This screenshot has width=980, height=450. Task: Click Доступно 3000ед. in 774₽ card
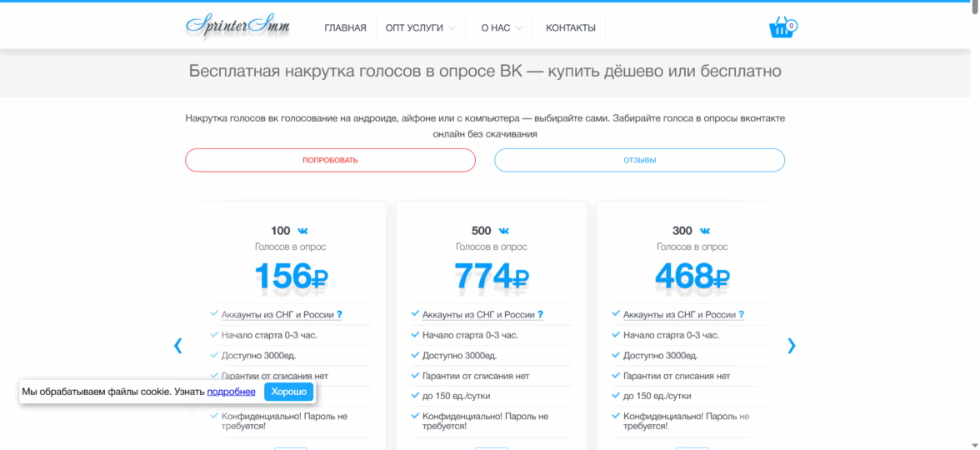pos(459,356)
